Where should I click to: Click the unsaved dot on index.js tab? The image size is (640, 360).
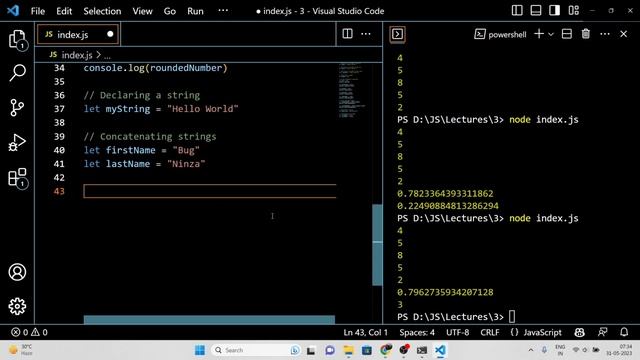110,34
